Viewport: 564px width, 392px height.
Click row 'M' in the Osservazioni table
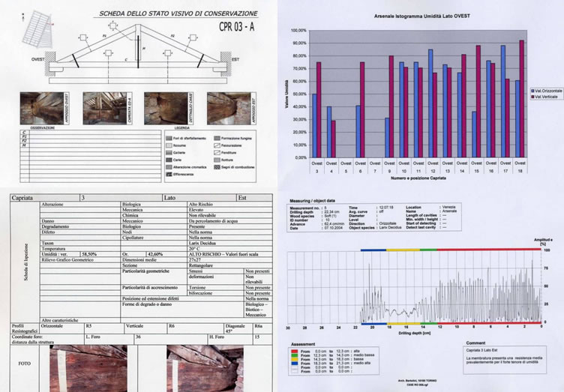click(91, 145)
